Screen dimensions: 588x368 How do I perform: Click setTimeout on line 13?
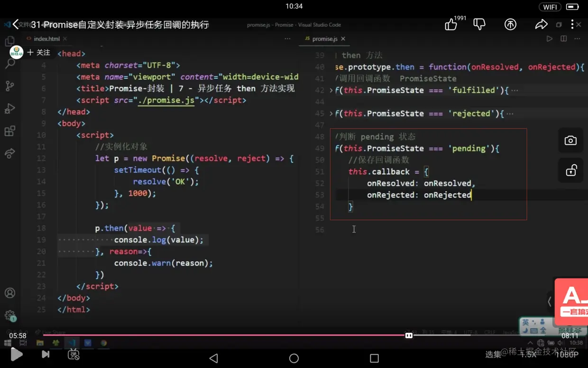[x=138, y=170]
